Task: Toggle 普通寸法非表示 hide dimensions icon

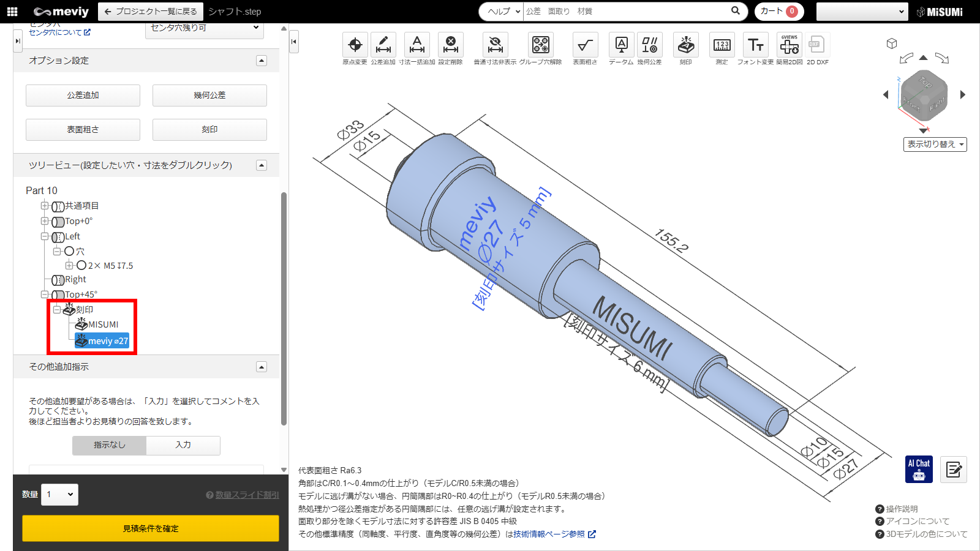Action: click(x=495, y=45)
